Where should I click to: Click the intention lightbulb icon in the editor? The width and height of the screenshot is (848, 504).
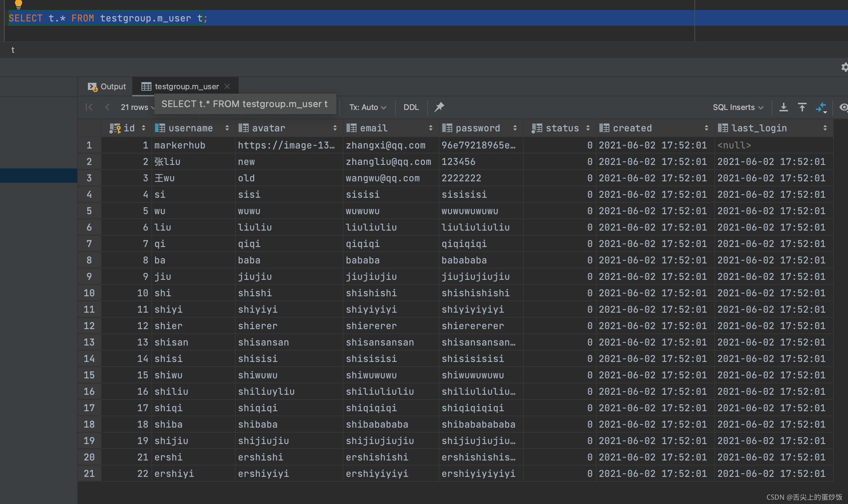coord(19,4)
